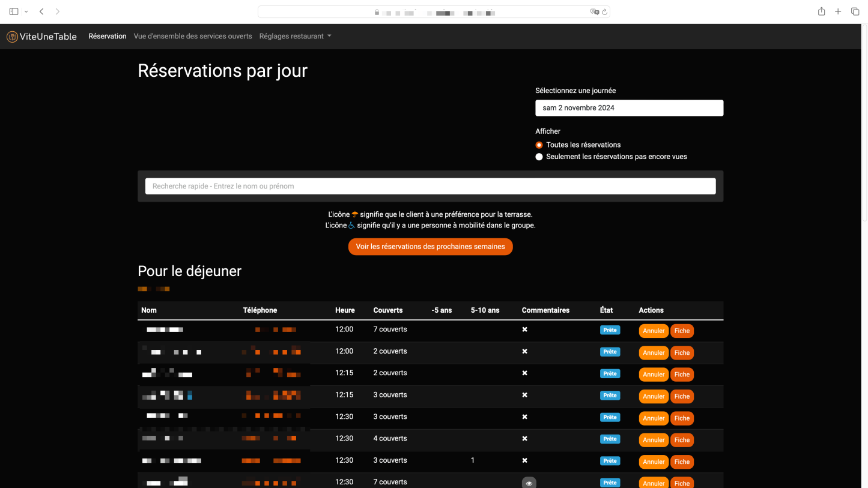Click Prête badge of 12:15 3 couverts row

pos(610,396)
